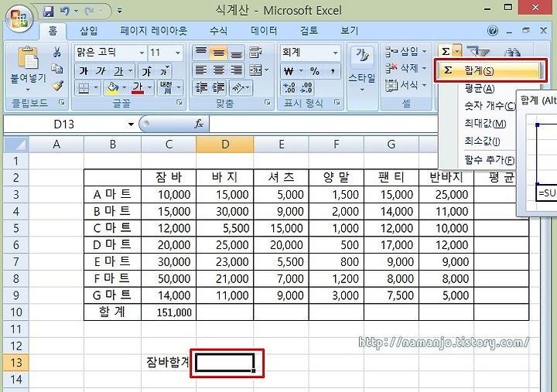
Task: Switch to the 페이지 레이아웃 tab
Action: (x=153, y=31)
